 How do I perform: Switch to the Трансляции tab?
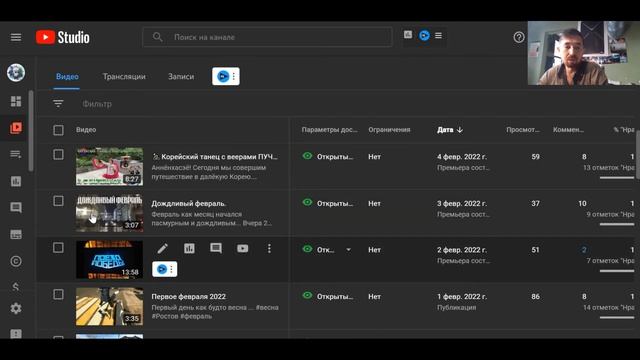pyautogui.click(x=124, y=77)
